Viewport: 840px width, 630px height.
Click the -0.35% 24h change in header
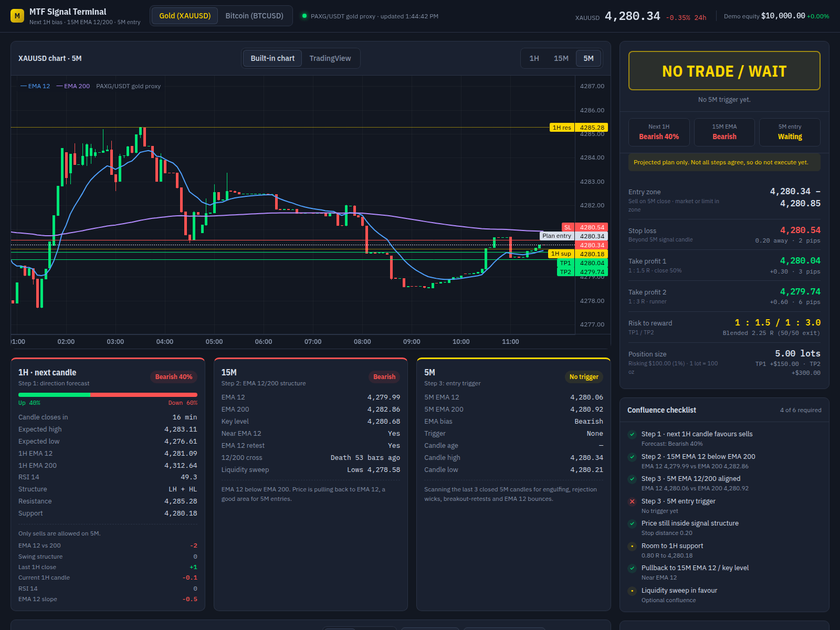tap(686, 17)
